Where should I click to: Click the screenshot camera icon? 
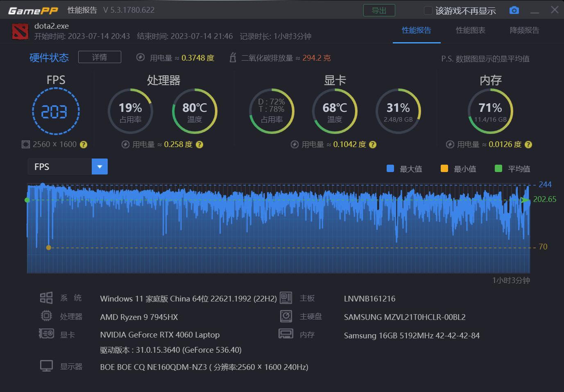coord(514,10)
